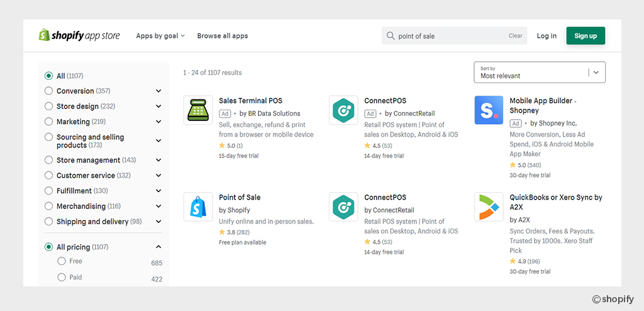Image resolution: width=644 pixels, height=311 pixels.
Task: Click the star rating of A2X sync
Action: 525,261
